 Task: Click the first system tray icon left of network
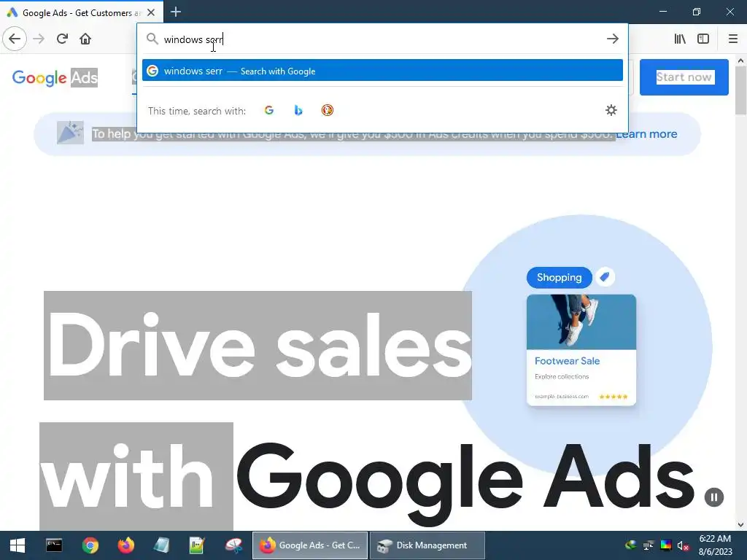click(631, 545)
